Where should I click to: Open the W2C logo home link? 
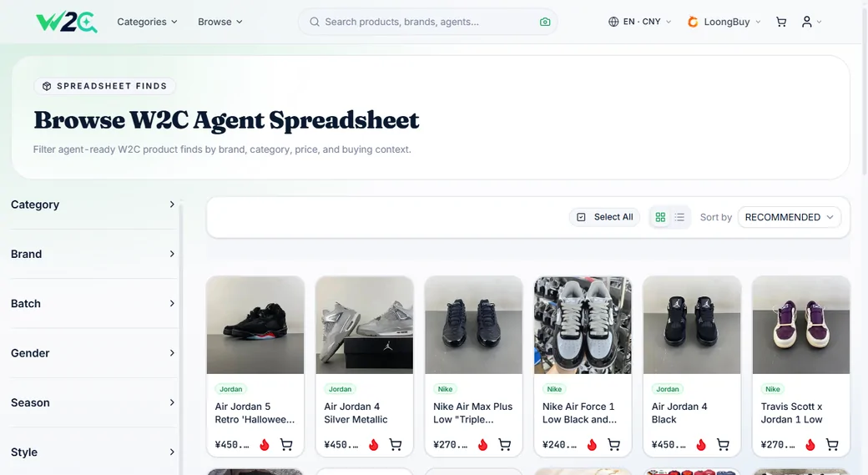coord(67,22)
